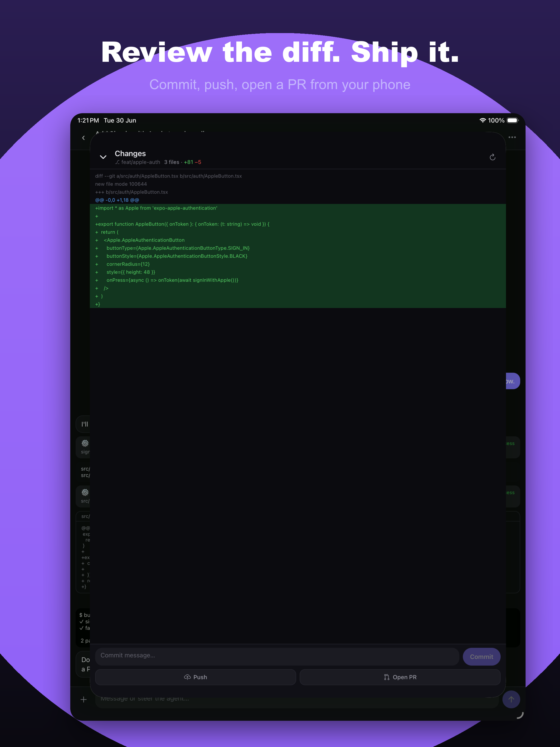Tap the second gear tool-call icon behind sheet
This screenshot has width=560, height=747.
(x=85, y=492)
